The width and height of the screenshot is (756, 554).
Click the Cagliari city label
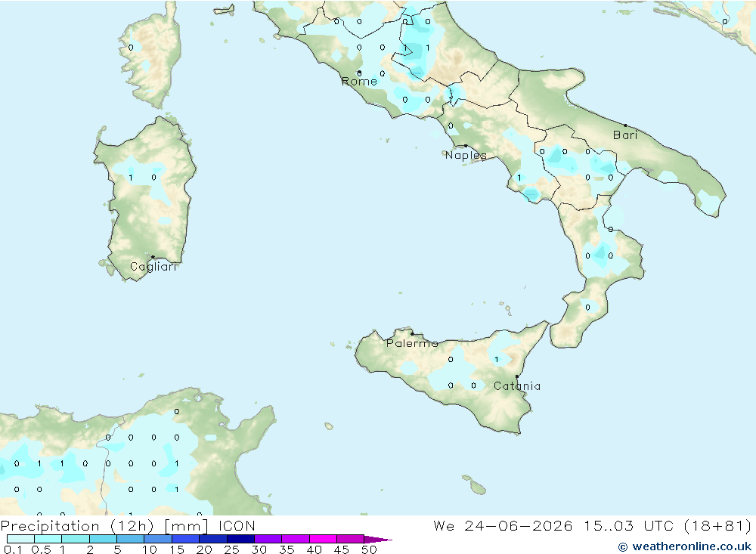point(153,267)
